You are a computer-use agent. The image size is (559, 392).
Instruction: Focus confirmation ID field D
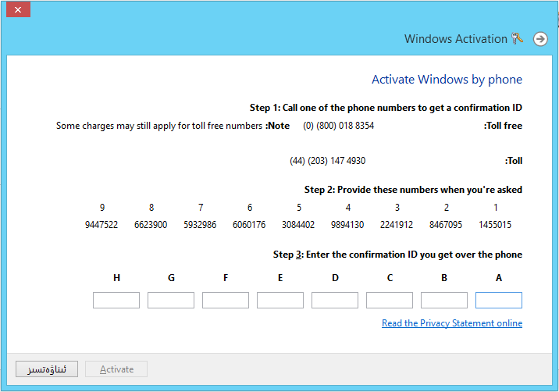(335, 300)
